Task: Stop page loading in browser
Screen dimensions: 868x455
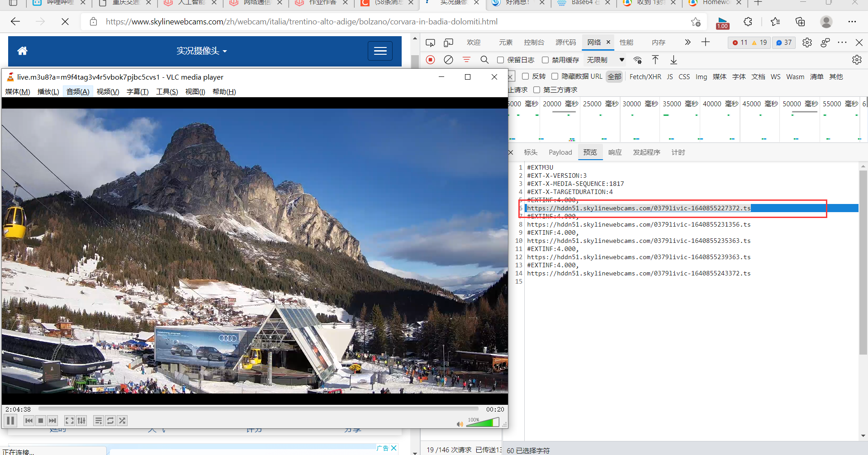Action: tap(65, 22)
